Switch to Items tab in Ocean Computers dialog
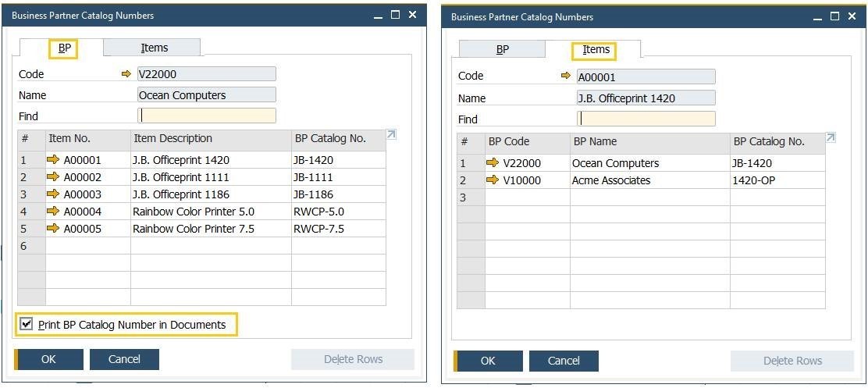 [x=154, y=48]
